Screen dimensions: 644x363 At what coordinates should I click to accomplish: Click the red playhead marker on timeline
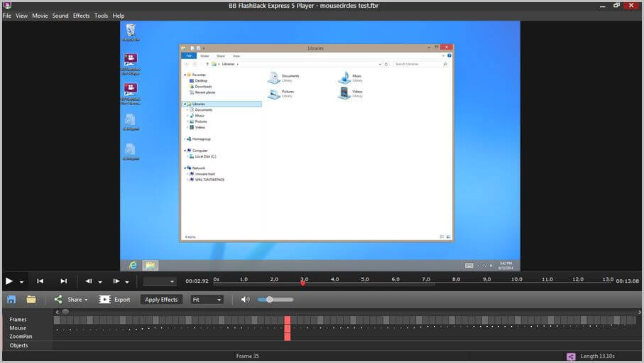[302, 283]
